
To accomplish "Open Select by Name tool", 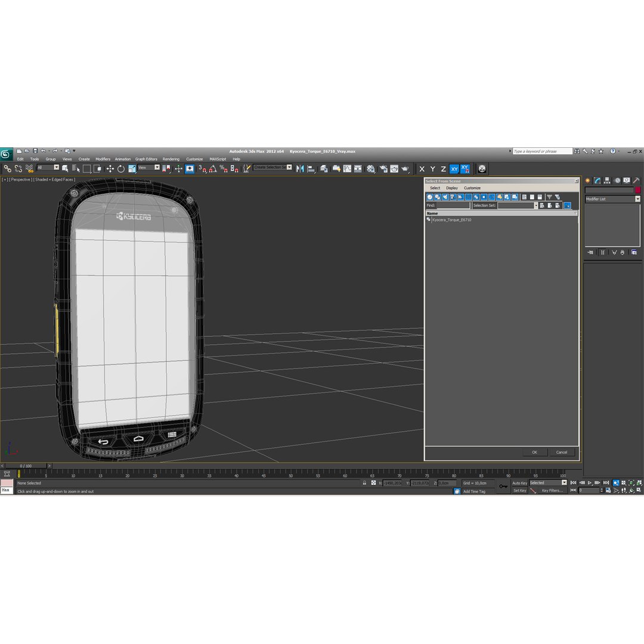I will click(x=76, y=169).
